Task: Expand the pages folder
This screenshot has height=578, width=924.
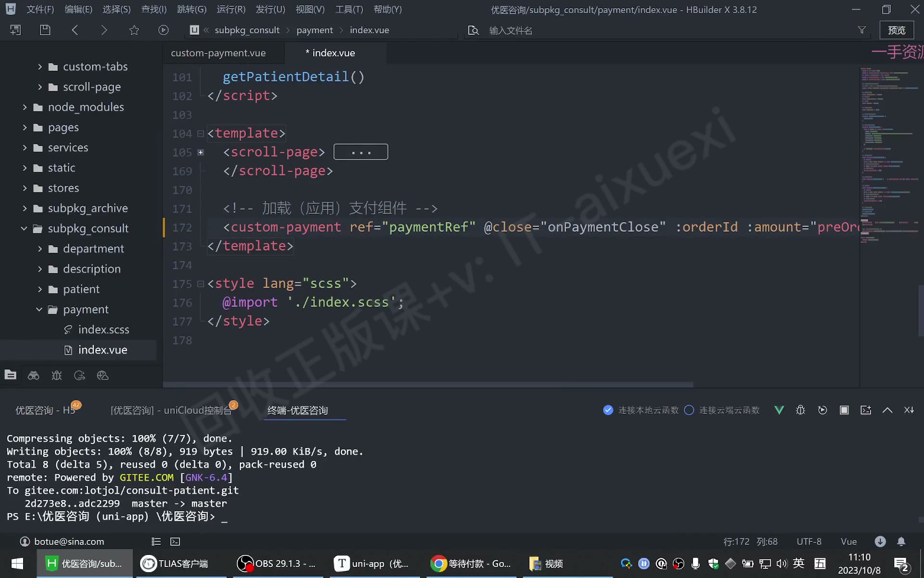Action: (x=25, y=127)
